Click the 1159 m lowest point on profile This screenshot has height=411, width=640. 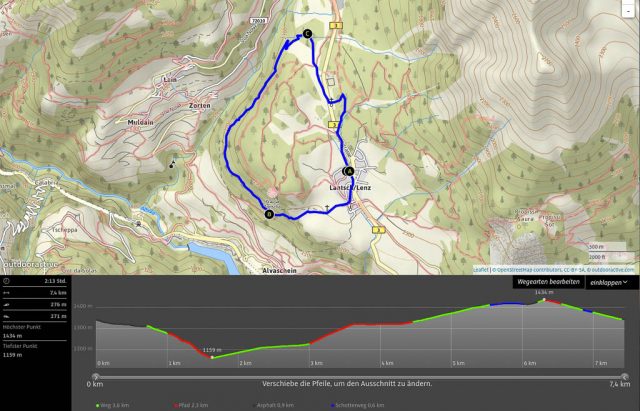(212, 357)
